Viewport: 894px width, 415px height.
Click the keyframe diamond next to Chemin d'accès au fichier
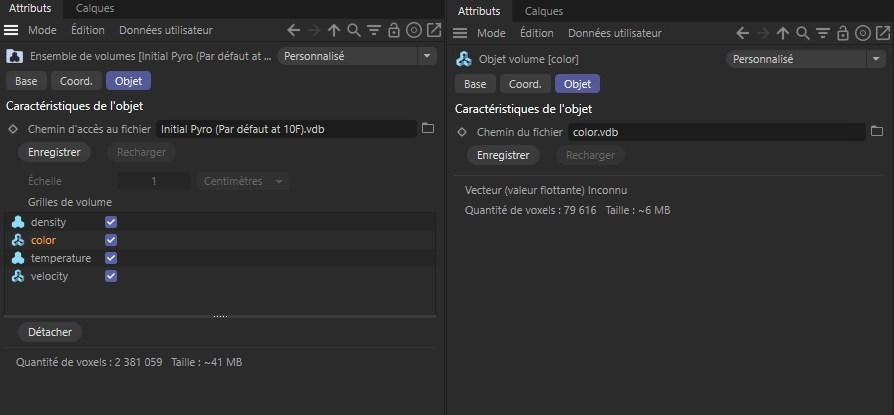click(x=14, y=129)
